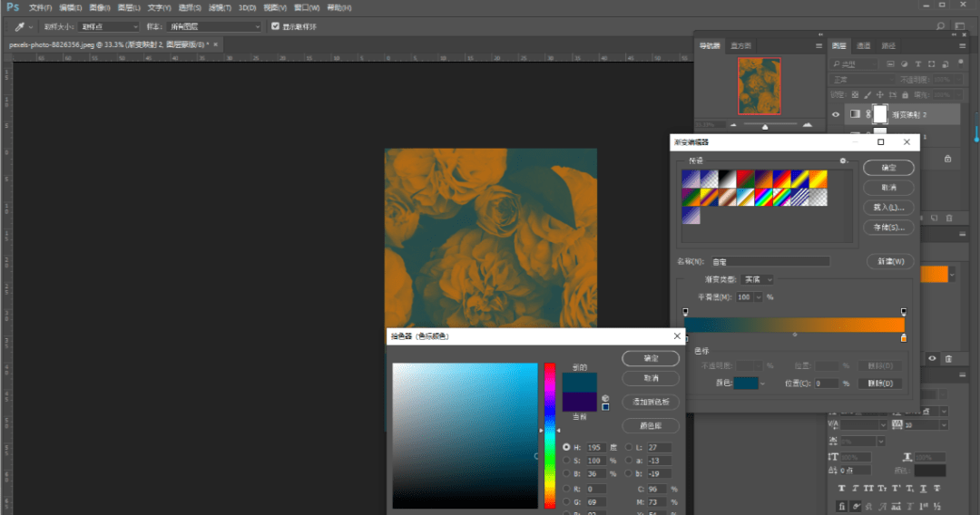980x515 pixels.
Task: Click the search icon at top right
Action: point(941,27)
